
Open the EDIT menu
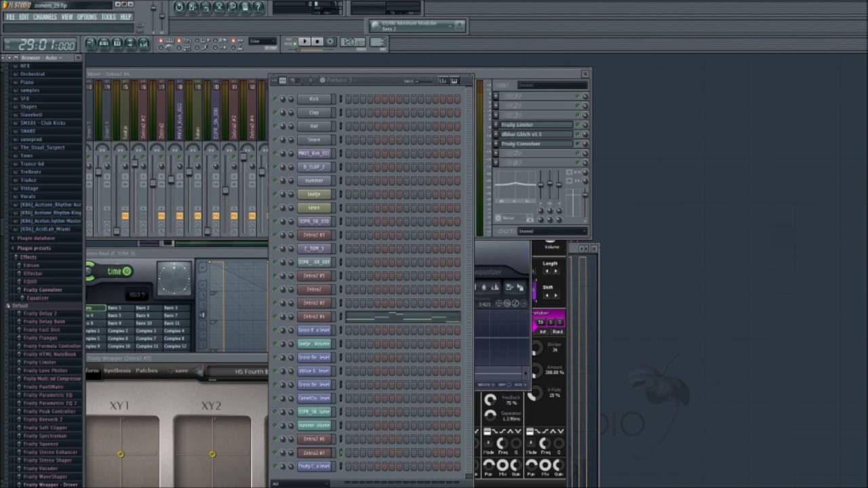(24, 17)
